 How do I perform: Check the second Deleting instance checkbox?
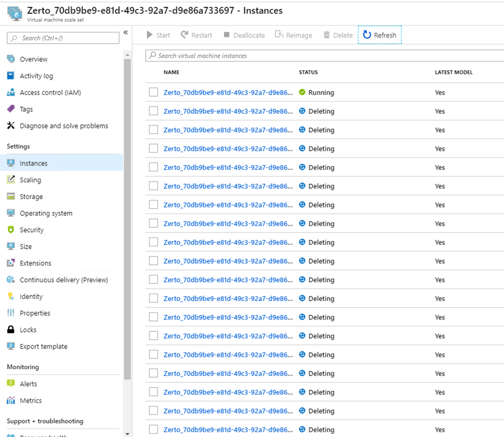coord(153,130)
